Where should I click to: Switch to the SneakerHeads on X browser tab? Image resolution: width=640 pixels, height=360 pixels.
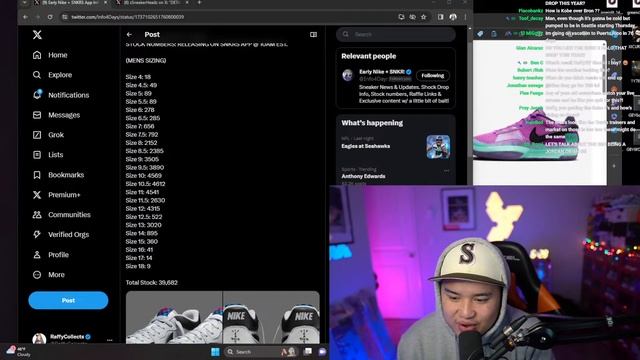[152, 2]
